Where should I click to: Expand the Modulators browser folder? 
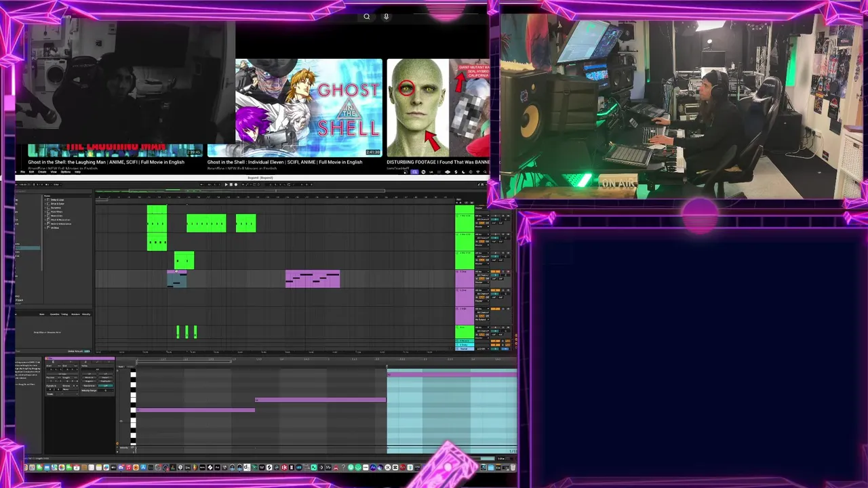(45, 216)
